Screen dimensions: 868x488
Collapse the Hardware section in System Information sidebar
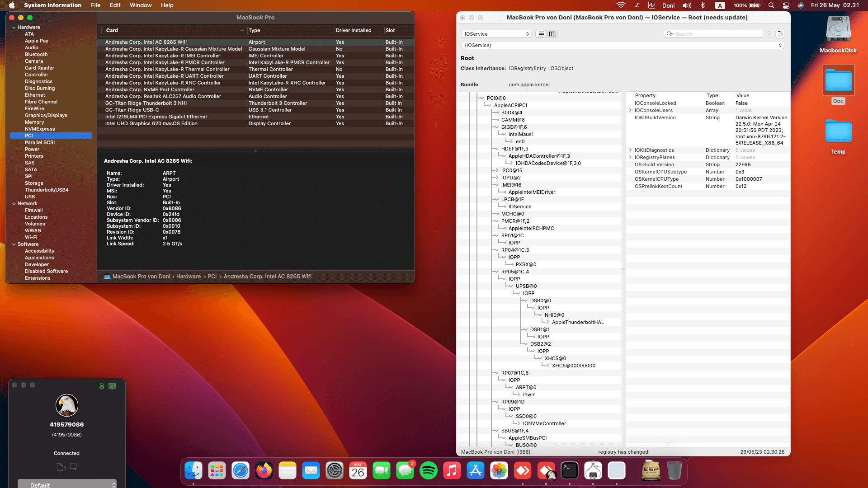tap(15, 27)
